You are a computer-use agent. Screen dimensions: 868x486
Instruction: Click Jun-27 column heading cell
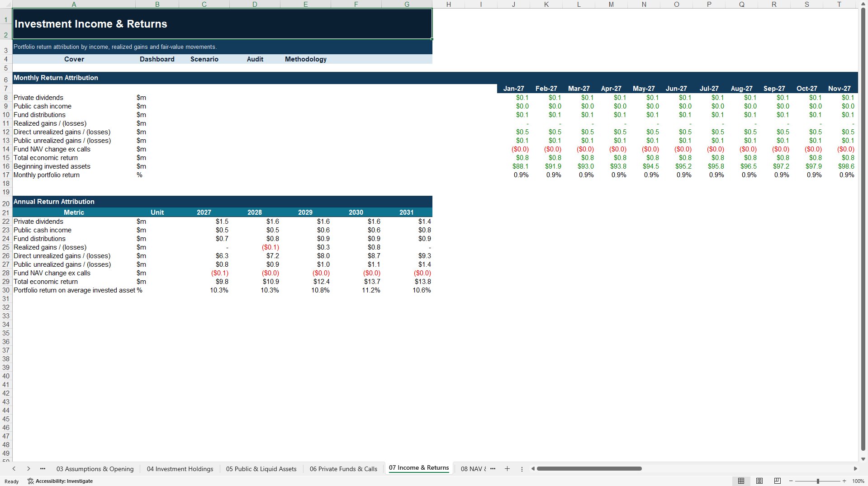point(676,89)
